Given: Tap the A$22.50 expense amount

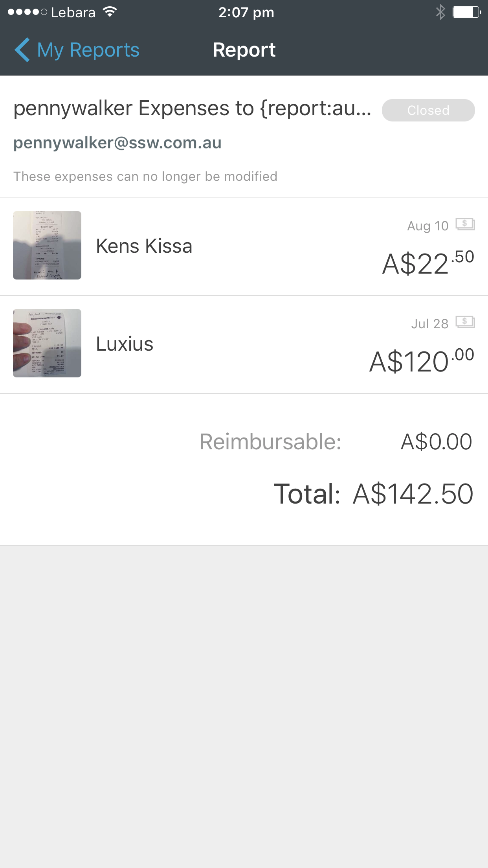Looking at the screenshot, I should click(x=428, y=263).
